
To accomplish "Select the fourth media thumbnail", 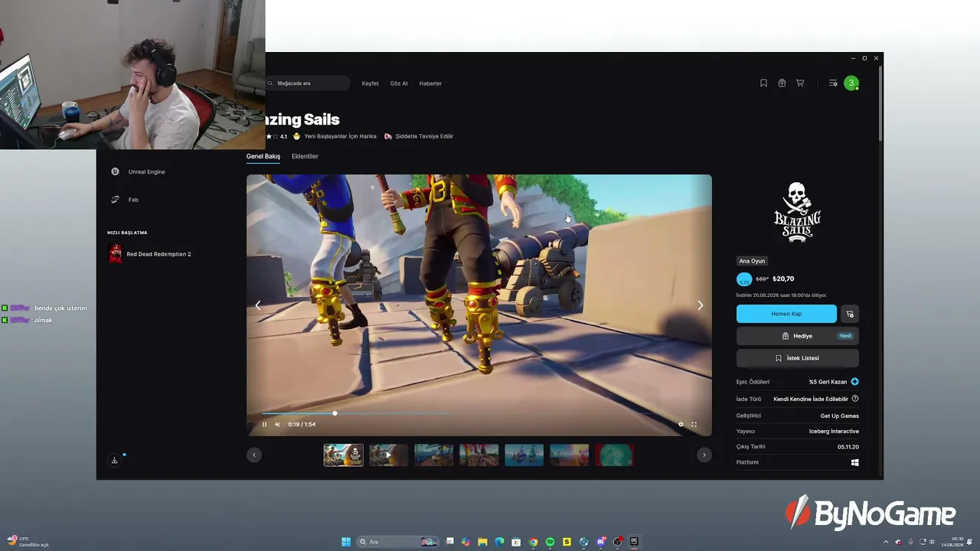I will pos(479,455).
